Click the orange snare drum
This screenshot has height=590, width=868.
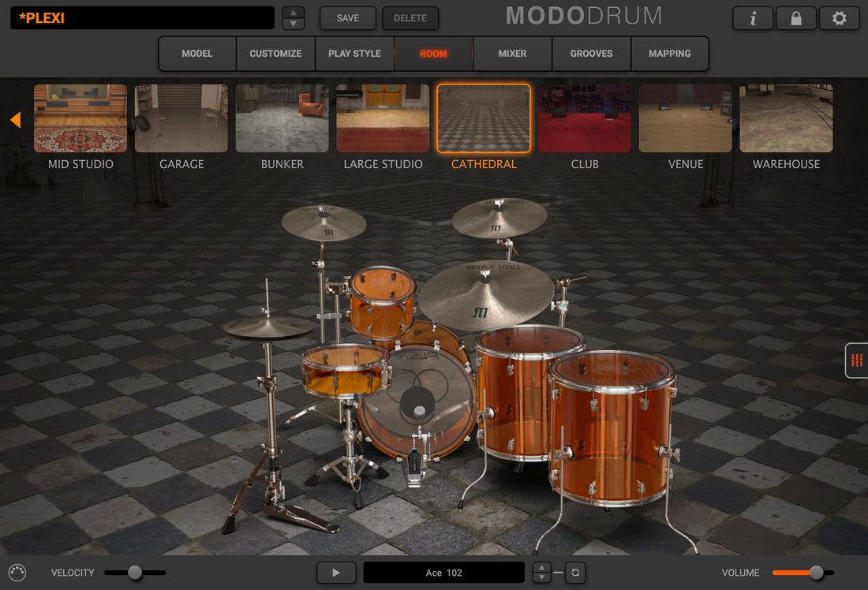[346, 370]
